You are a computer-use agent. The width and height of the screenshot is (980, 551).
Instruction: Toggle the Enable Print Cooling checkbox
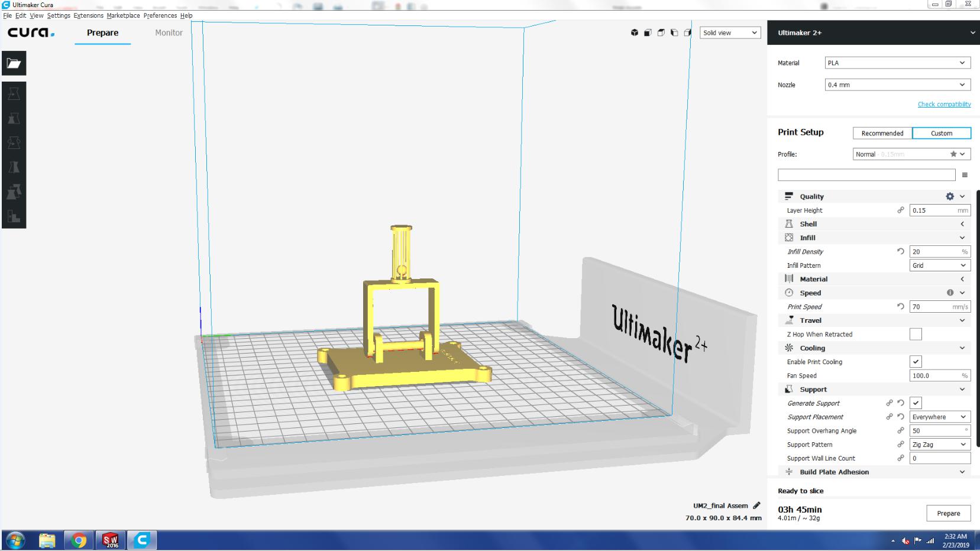916,362
